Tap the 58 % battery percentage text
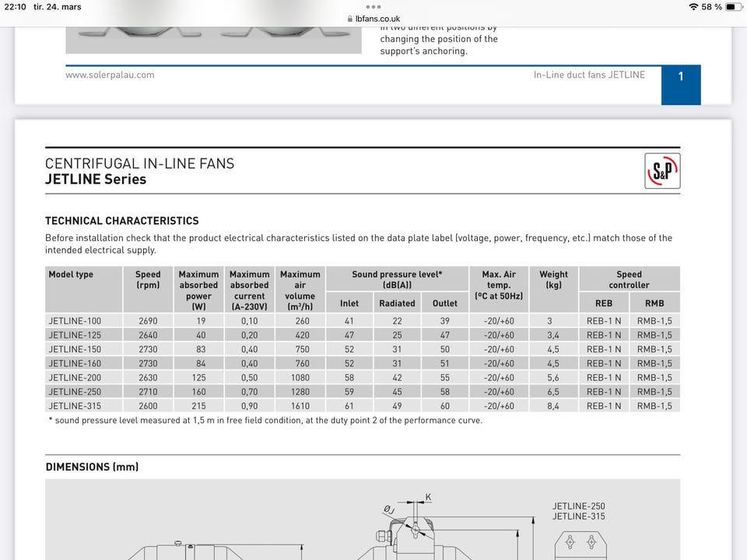Viewport: 747px width, 560px height. pyautogui.click(x=712, y=7)
